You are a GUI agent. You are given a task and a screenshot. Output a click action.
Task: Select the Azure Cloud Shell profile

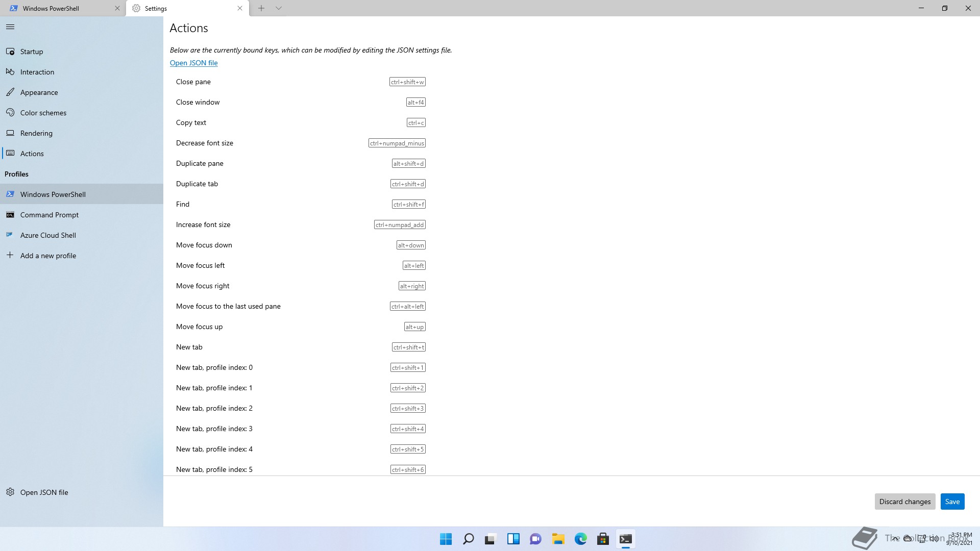tap(48, 235)
